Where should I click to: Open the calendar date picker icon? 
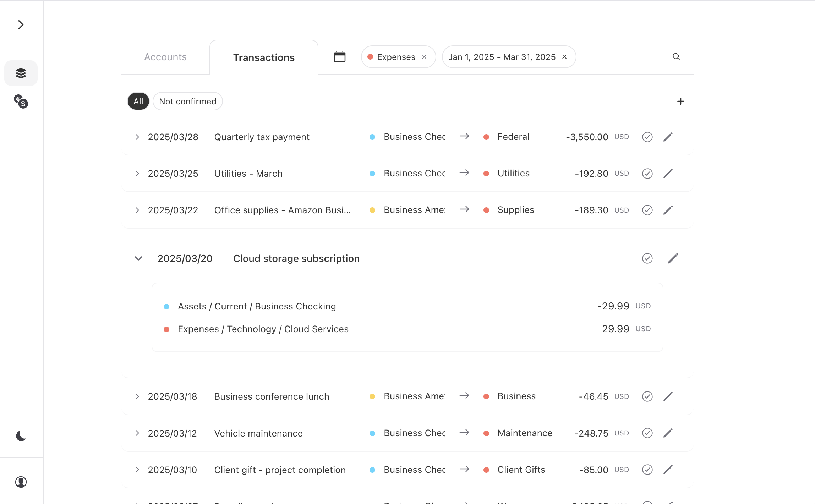[x=339, y=57]
